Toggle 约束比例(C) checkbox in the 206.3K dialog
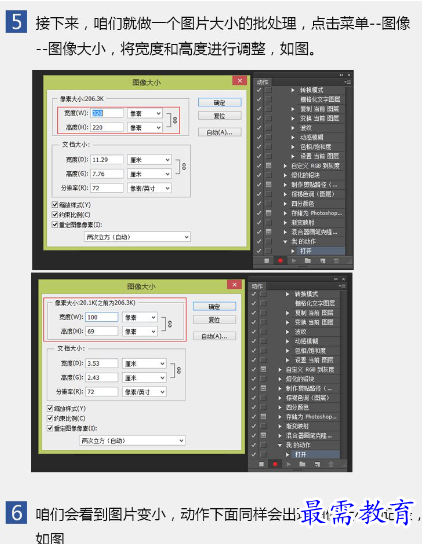The image size is (422, 544). click(x=55, y=214)
